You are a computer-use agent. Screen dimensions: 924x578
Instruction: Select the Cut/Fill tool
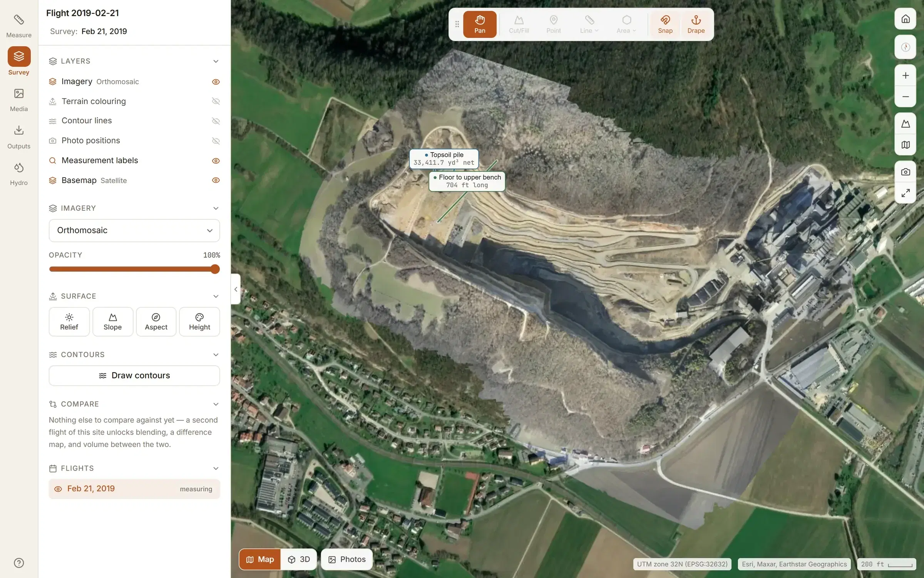519,24
